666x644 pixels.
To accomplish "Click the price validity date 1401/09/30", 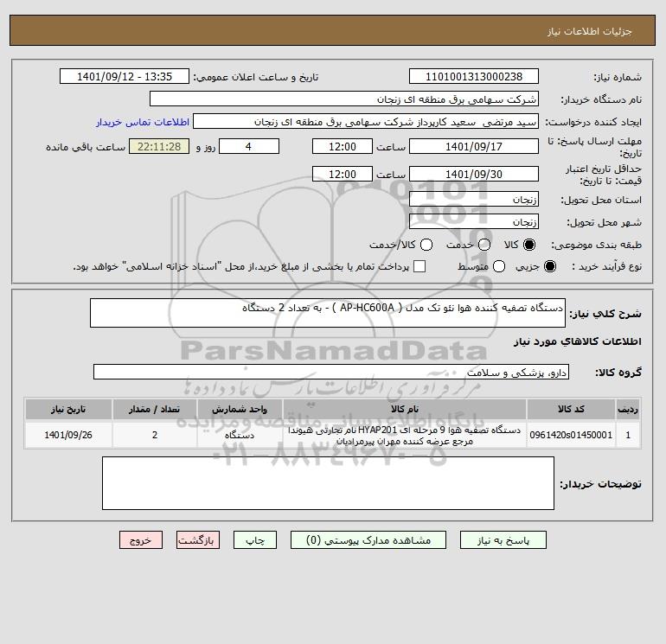I will pyautogui.click(x=474, y=174).
